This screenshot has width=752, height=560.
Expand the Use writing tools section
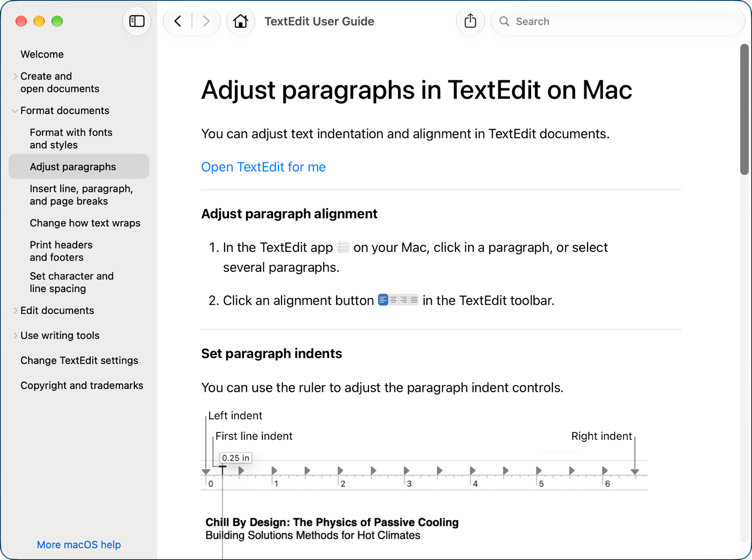point(16,335)
